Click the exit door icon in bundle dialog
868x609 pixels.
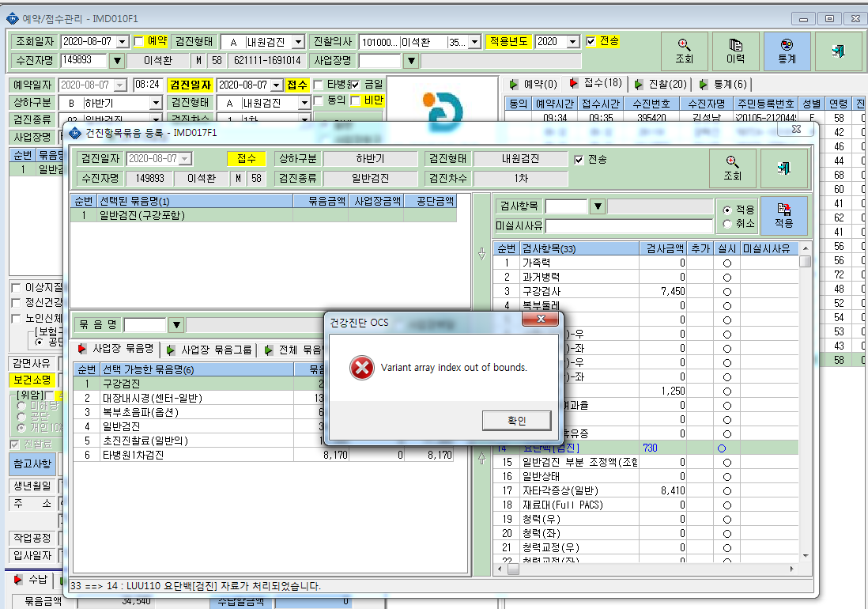coord(784,168)
